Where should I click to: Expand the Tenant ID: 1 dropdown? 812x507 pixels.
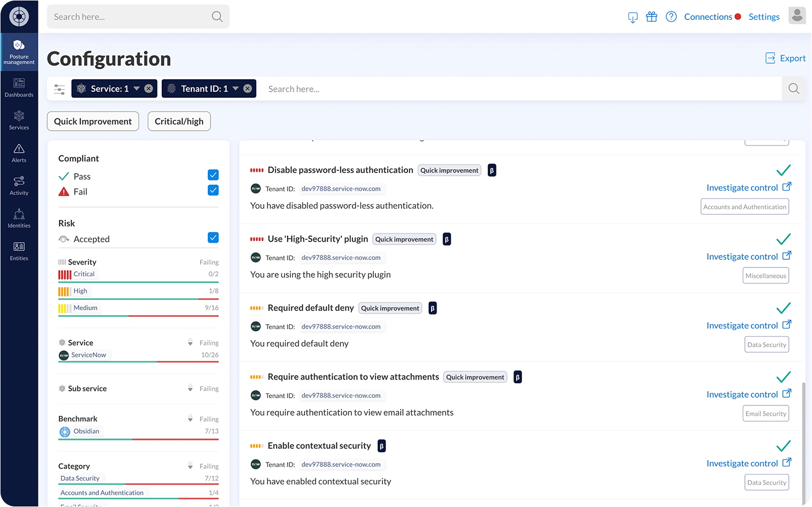236,88
